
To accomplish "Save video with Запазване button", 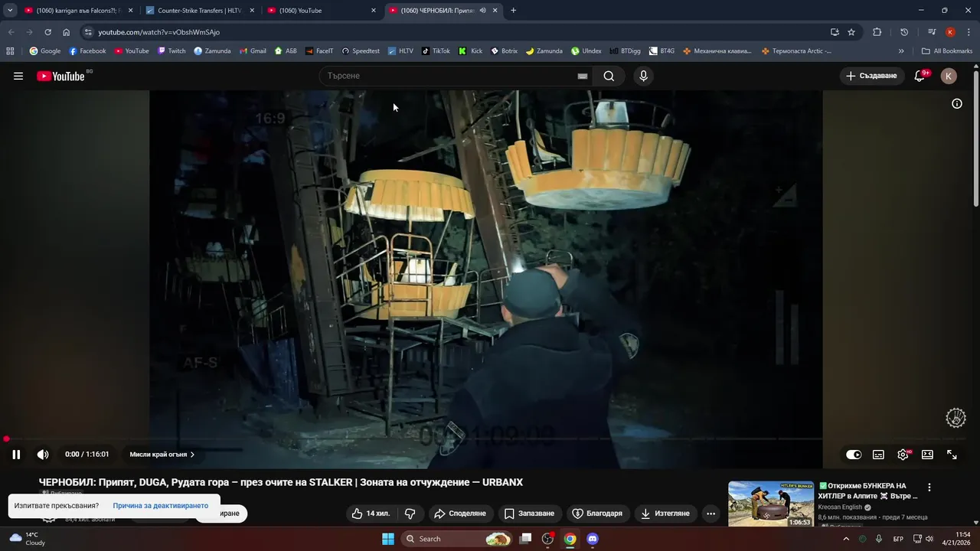I will click(x=529, y=514).
